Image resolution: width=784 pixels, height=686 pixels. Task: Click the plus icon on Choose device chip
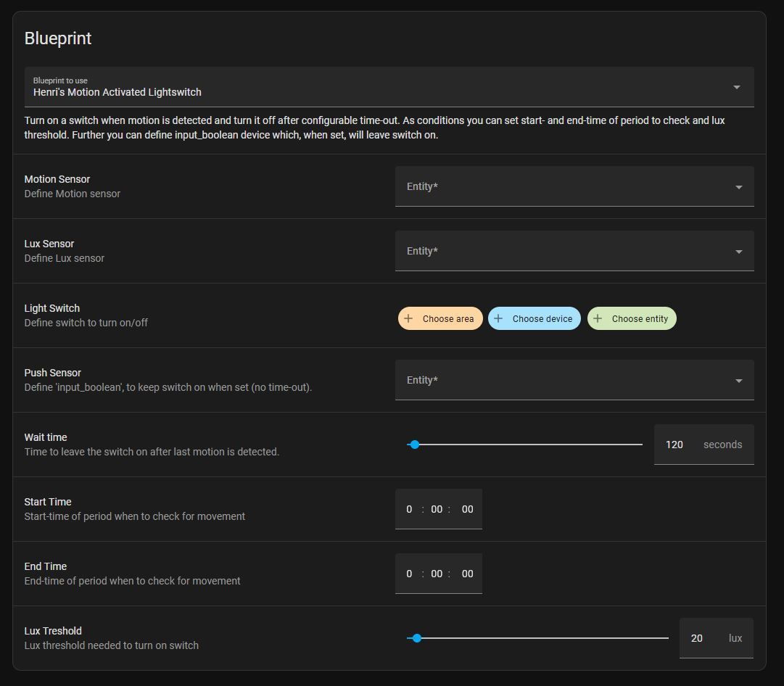click(498, 318)
